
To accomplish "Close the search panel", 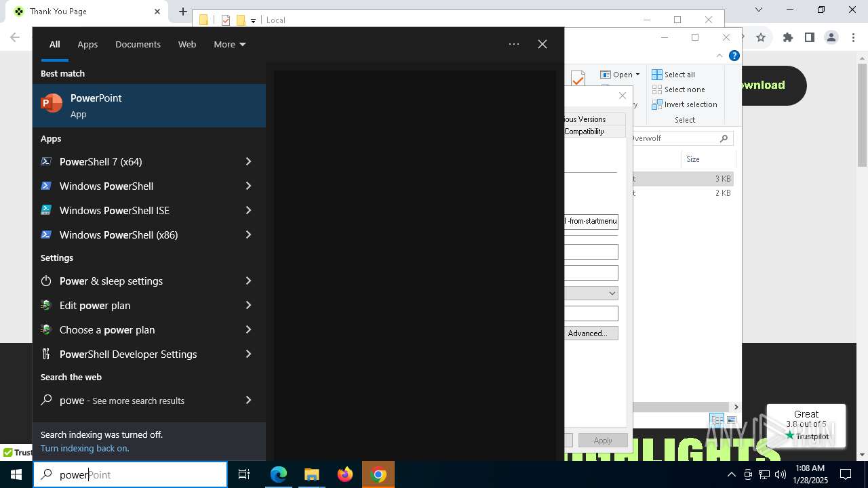I will 542,44.
